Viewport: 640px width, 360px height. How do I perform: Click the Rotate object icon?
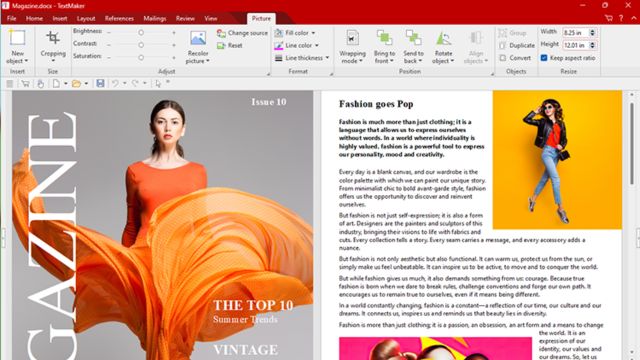[443, 38]
